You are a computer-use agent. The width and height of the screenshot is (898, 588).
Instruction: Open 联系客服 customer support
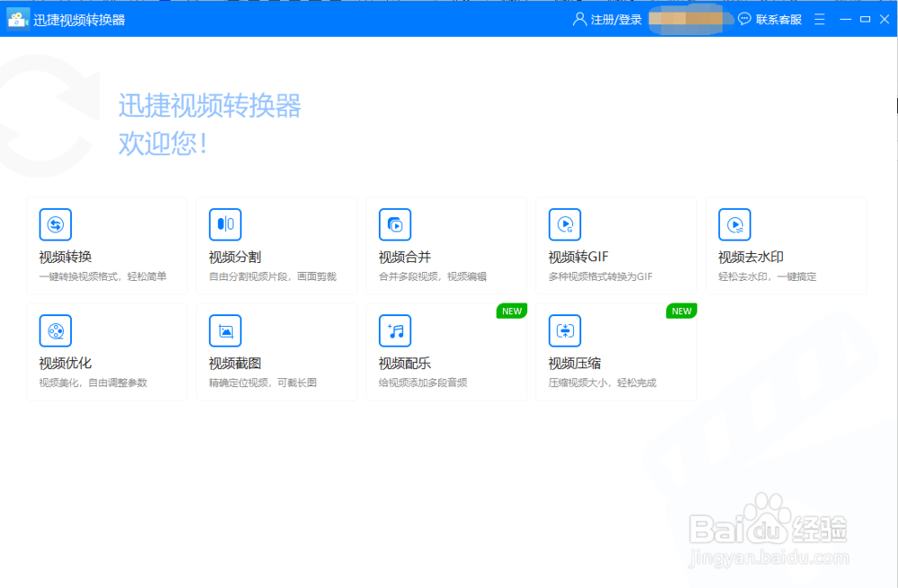779,20
